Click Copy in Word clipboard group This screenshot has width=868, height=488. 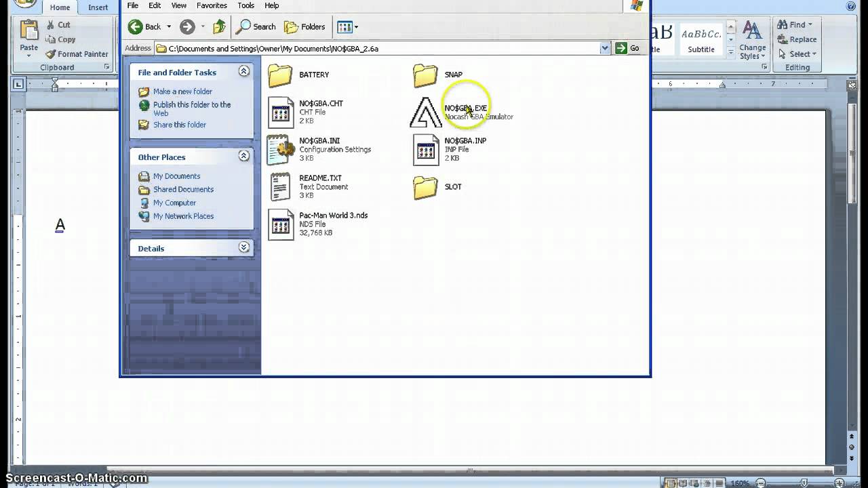pos(60,40)
